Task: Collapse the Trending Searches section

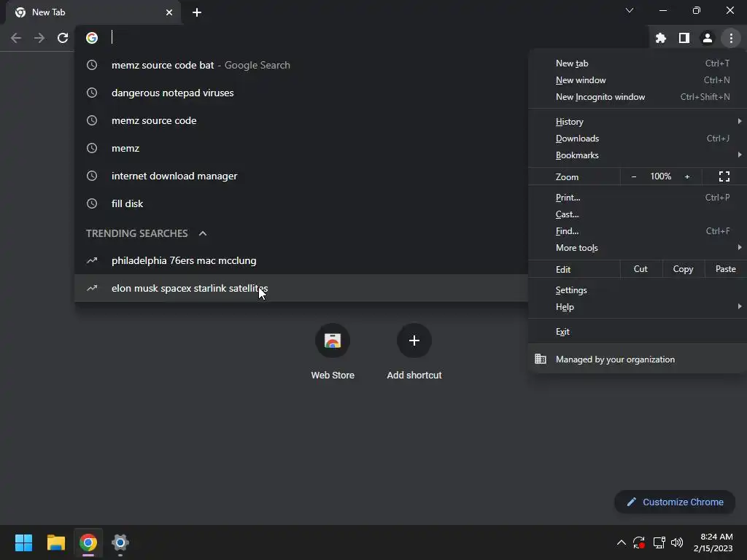Action: tap(203, 233)
